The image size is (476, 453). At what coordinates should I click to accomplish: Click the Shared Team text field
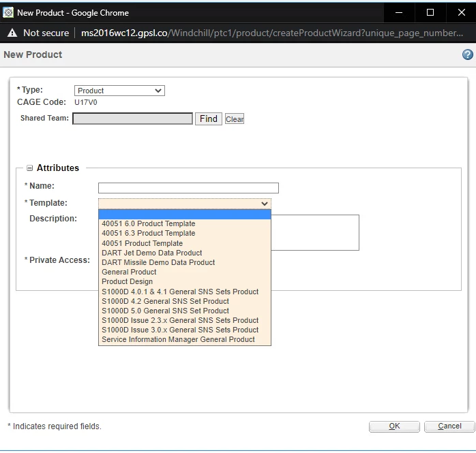point(133,119)
